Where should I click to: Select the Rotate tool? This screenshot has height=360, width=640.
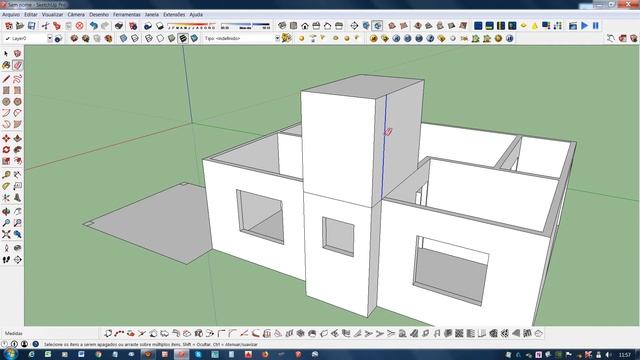tap(6, 150)
